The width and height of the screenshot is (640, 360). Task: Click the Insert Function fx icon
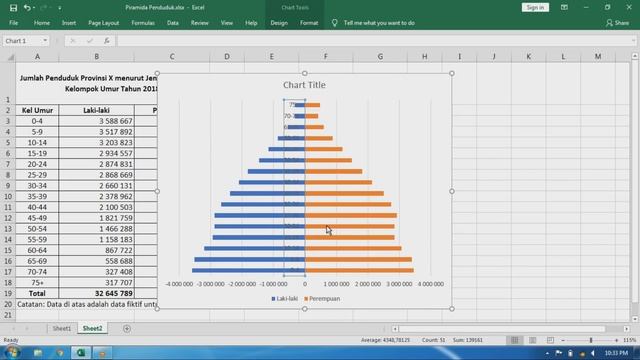tap(107, 41)
